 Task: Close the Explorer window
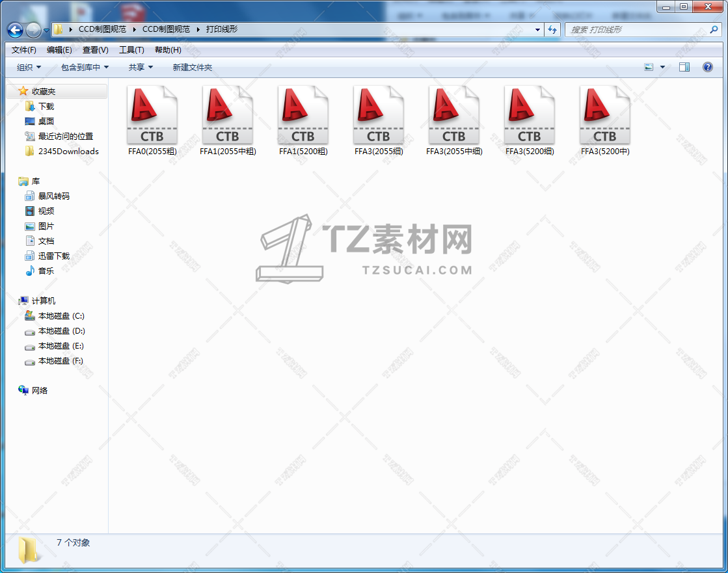click(708, 7)
